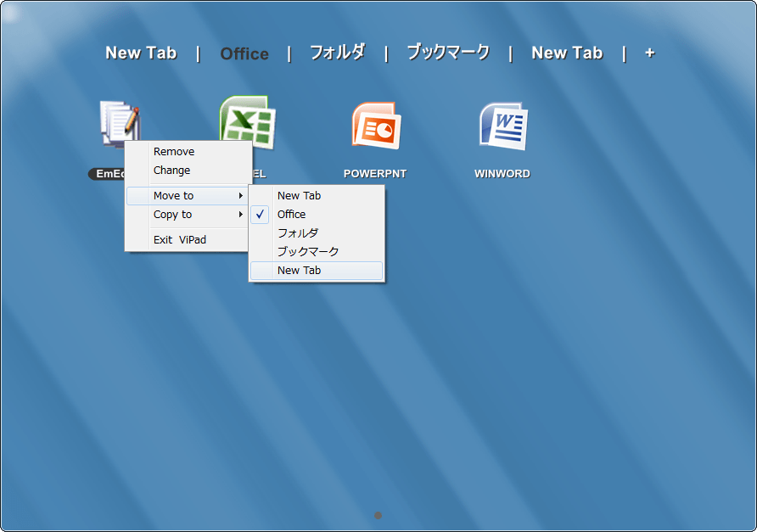Open the New Tab tab beside the plus
The width and height of the screenshot is (757, 532).
[567, 53]
